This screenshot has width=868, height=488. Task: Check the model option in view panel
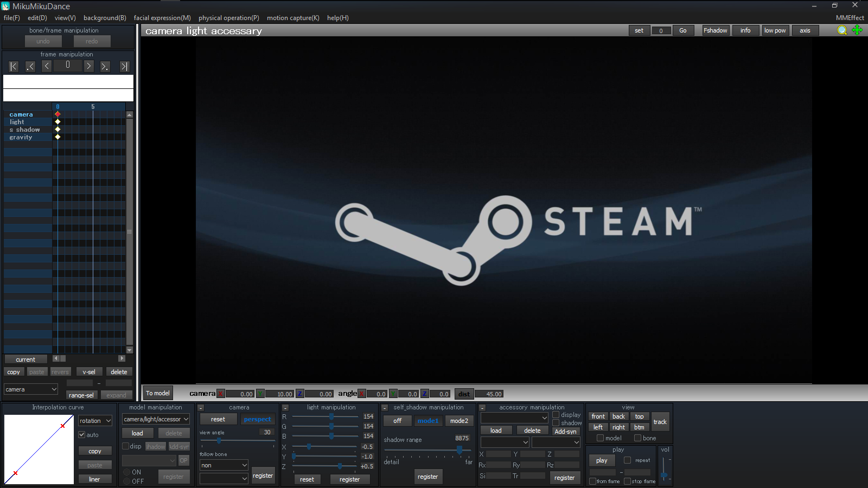(x=600, y=438)
